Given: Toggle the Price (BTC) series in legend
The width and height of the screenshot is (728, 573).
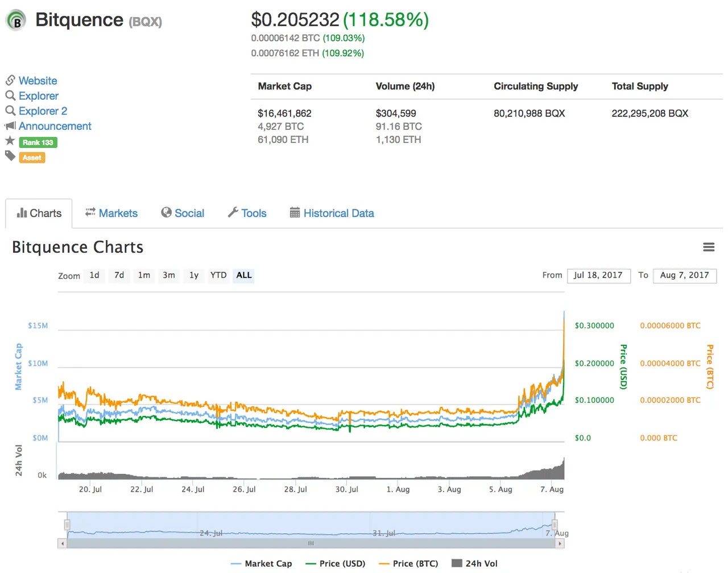Looking at the screenshot, I should (408, 563).
